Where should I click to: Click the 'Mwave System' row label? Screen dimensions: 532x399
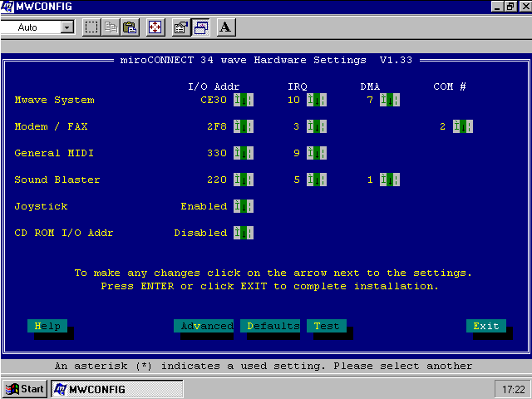click(x=54, y=100)
